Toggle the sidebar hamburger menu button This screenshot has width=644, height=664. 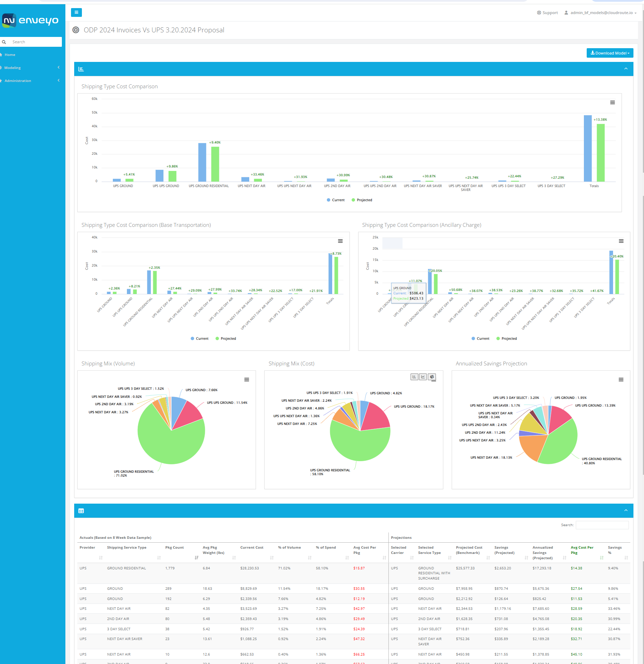[76, 12]
